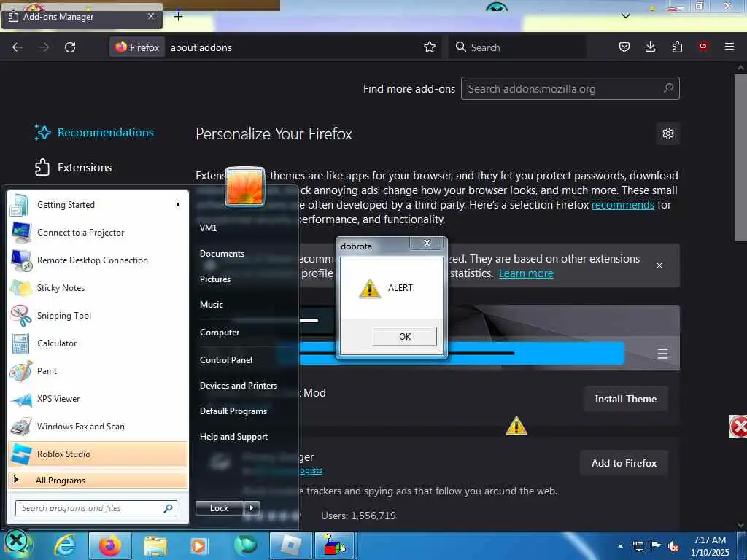This screenshot has width=747, height=560.
Task: Open the Firefox hamburger application menu
Action: (x=729, y=47)
